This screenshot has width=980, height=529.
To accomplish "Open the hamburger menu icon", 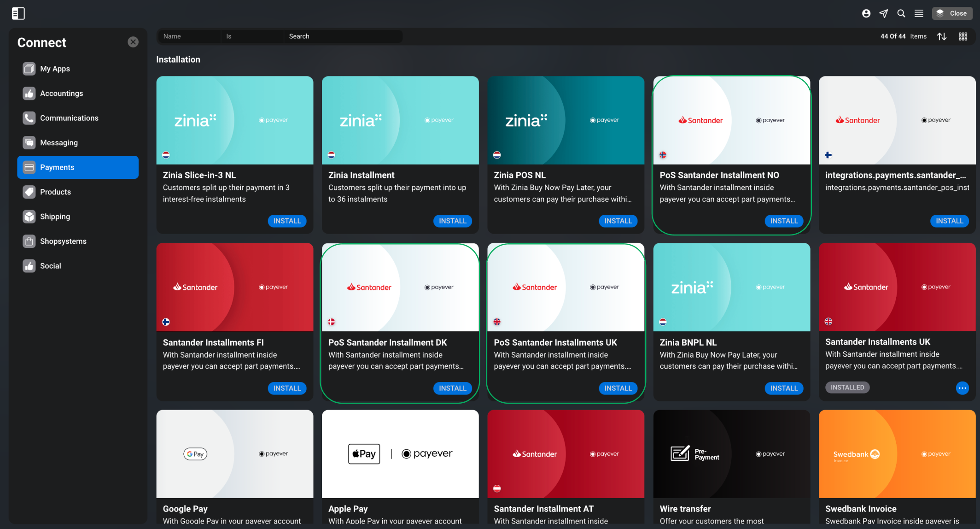I will tap(919, 13).
